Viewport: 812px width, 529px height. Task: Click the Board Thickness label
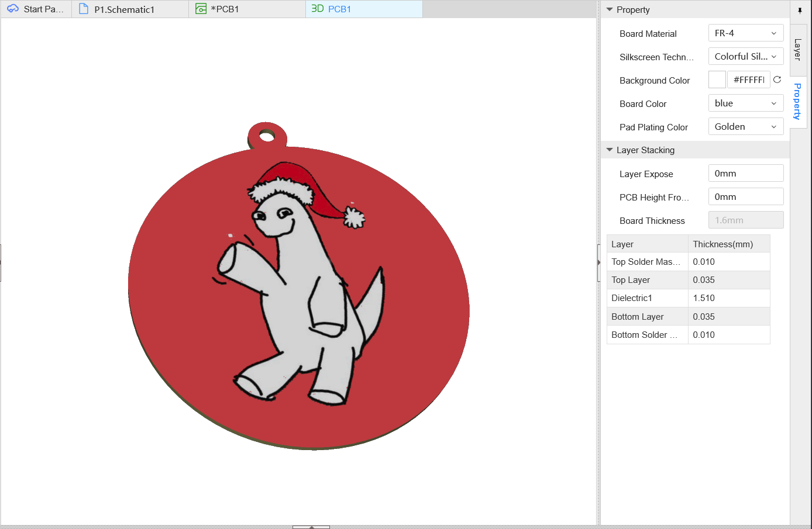coord(652,221)
